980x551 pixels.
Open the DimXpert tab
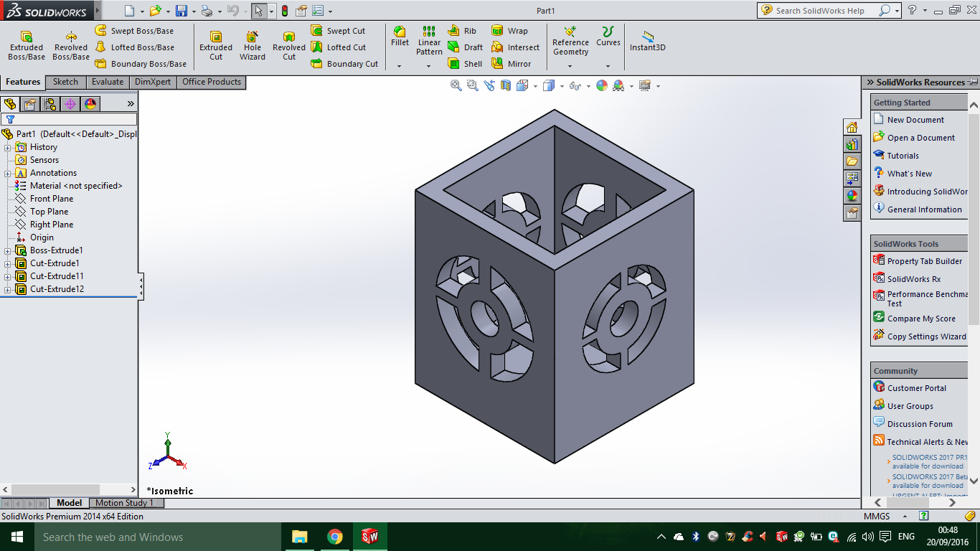pos(153,82)
